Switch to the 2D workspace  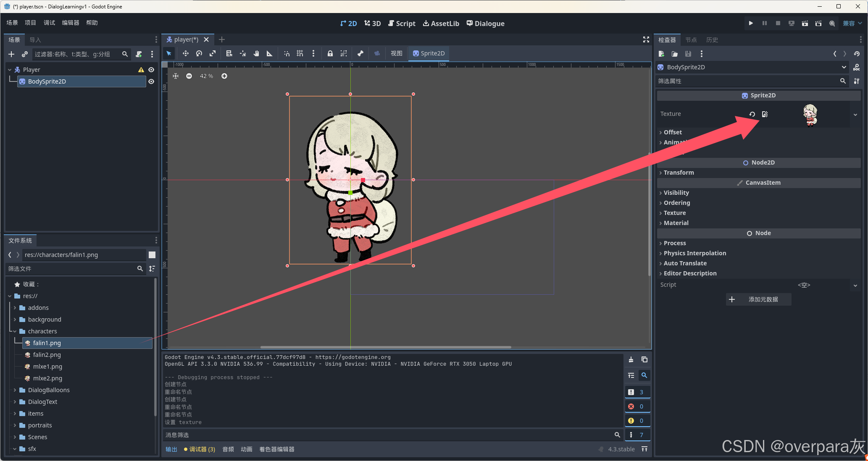pyautogui.click(x=348, y=24)
